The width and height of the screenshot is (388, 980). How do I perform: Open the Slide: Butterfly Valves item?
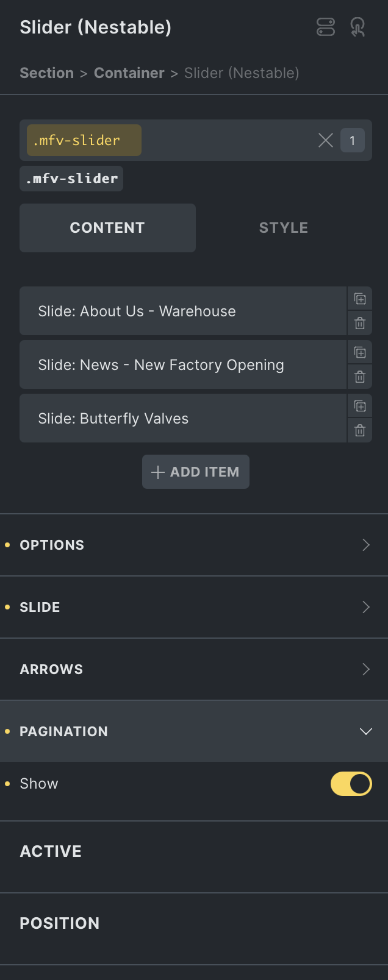tap(183, 418)
